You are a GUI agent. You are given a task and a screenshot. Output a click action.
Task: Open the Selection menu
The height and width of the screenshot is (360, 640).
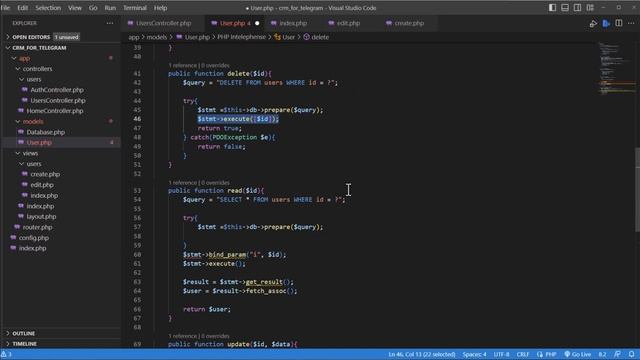click(x=48, y=8)
